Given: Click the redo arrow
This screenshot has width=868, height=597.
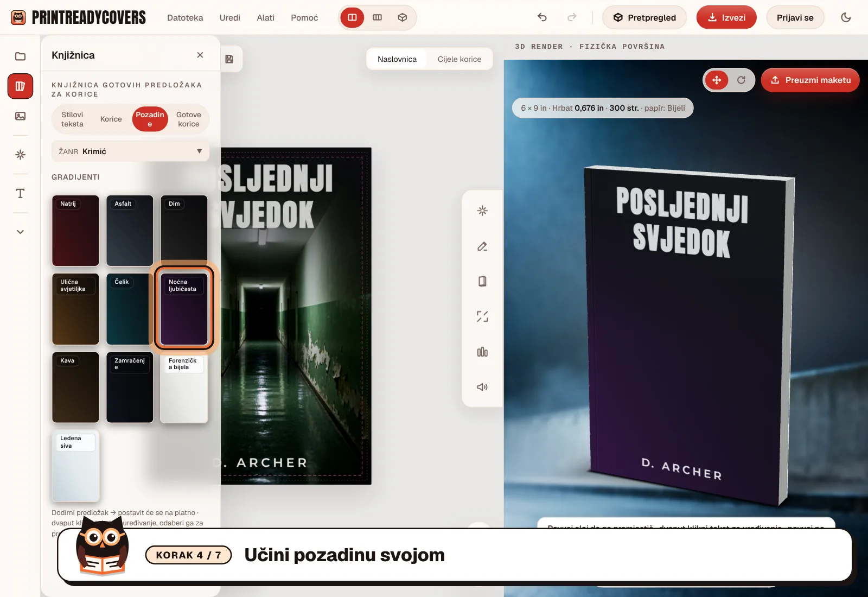Looking at the screenshot, I should (x=572, y=17).
